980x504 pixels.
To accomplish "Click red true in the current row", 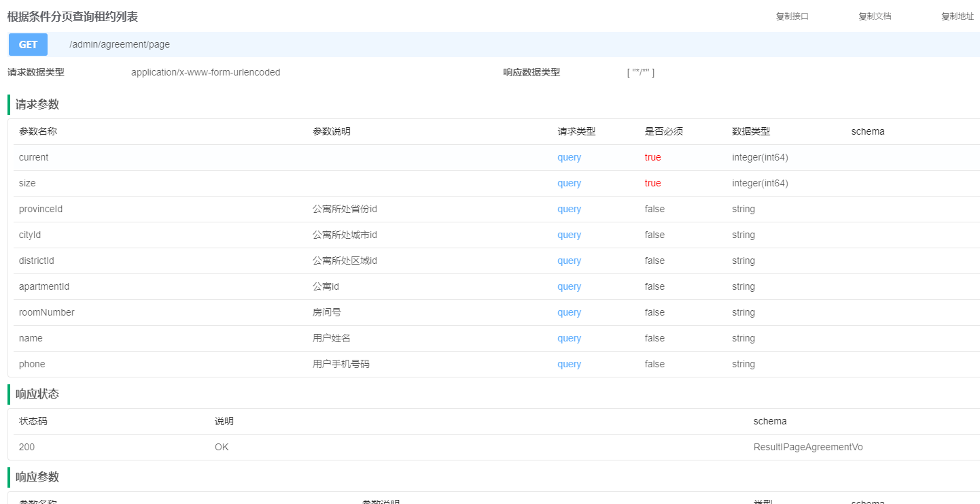I will point(653,157).
